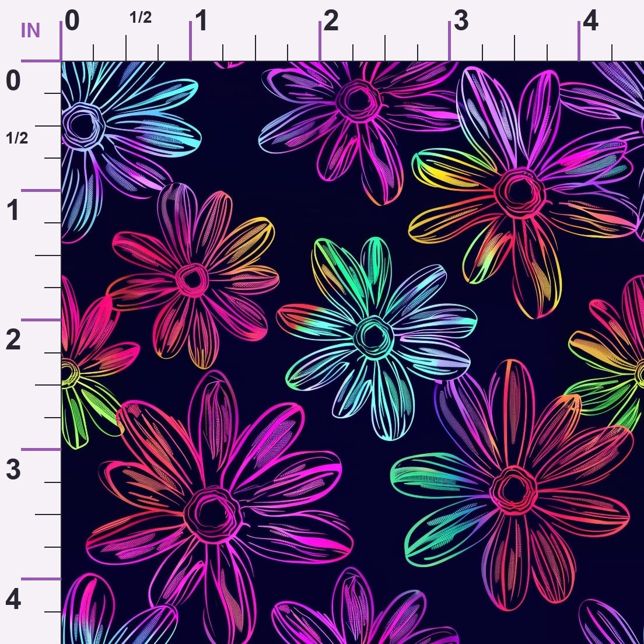Click the 1/2 label on left ruler
Screen dimensions: 644x644
coord(17,138)
